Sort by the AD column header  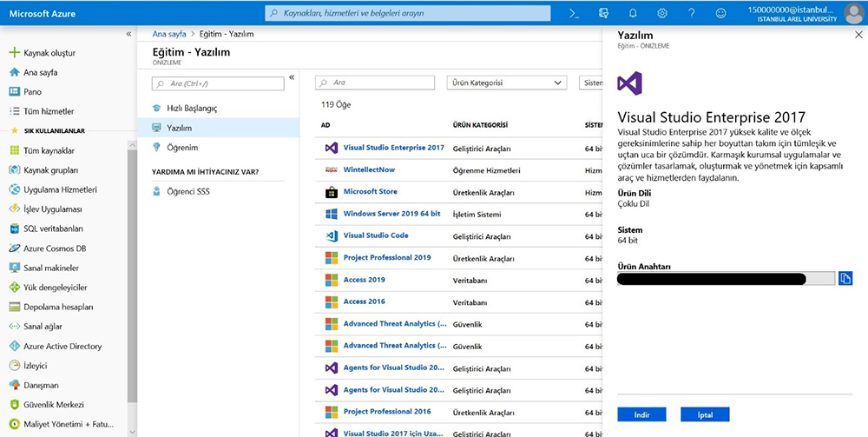(x=325, y=125)
